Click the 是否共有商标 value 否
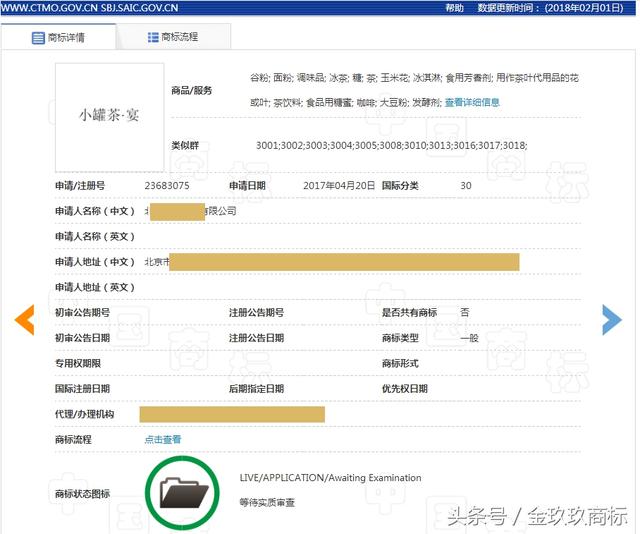This screenshot has height=534, width=640. [x=464, y=313]
